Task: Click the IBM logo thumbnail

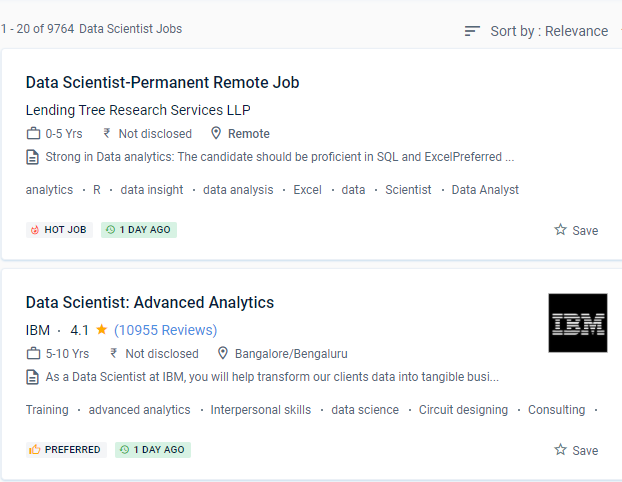Action: tap(577, 323)
